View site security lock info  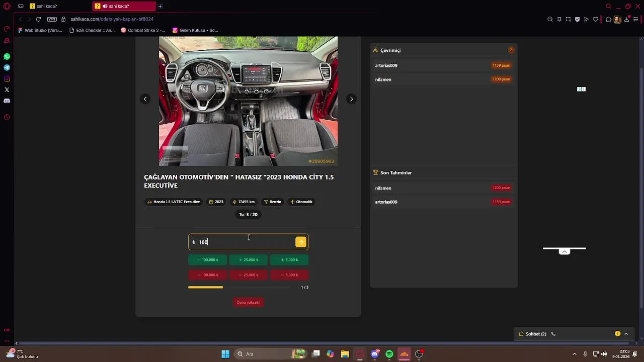(63, 19)
